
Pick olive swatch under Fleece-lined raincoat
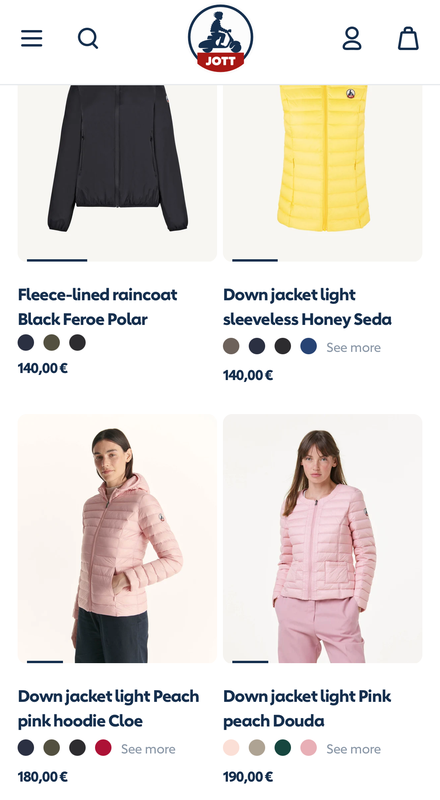coord(52,342)
